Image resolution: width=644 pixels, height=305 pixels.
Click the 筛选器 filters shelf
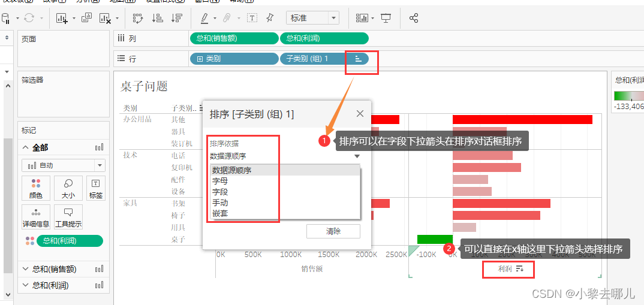64,94
